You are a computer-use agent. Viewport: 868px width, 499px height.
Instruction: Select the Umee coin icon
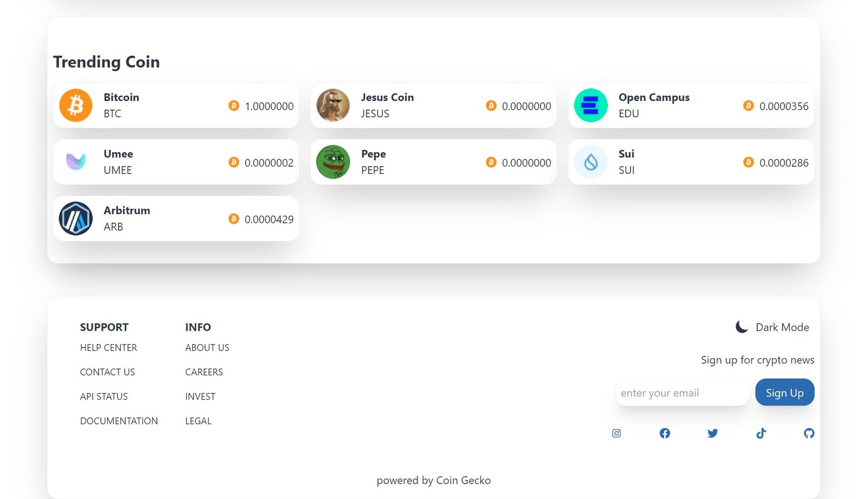point(75,162)
